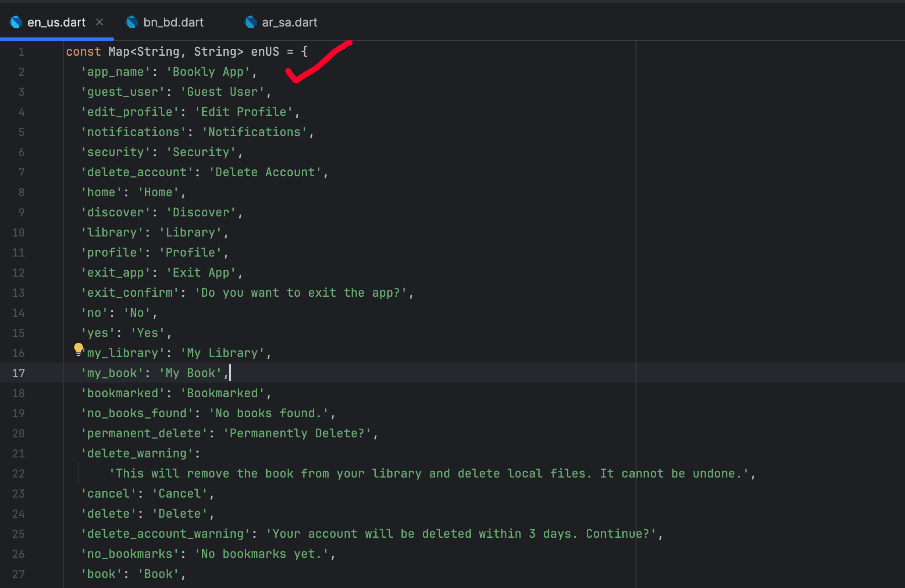Click line number 1 in the gutter

click(21, 52)
